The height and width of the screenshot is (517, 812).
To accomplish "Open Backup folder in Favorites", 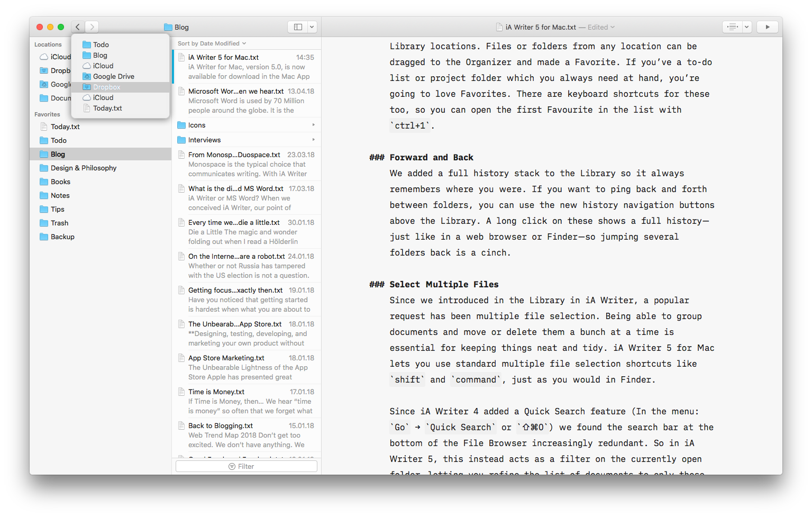I will (101, 237).
